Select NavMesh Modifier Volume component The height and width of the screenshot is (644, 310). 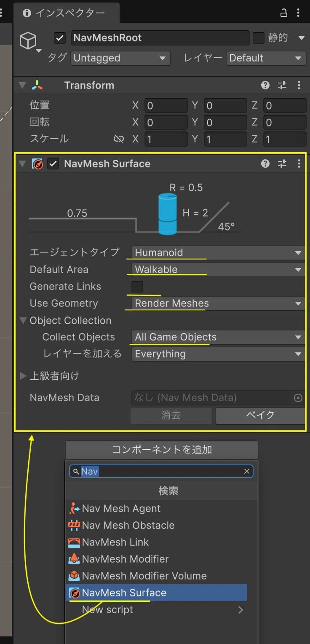coord(156,576)
